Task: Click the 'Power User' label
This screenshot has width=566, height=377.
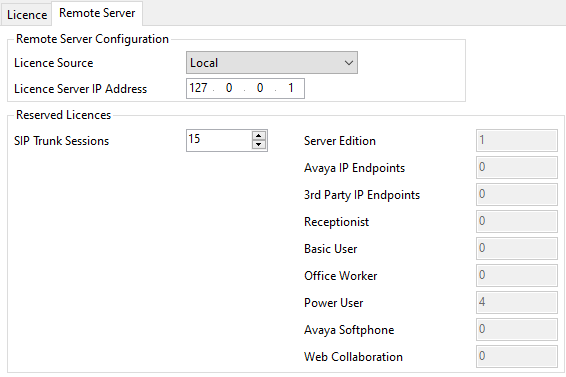Action: pos(334,303)
